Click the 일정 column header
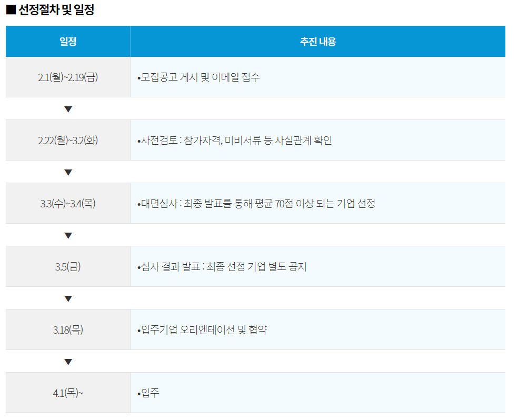This screenshot has height=420, width=518. (x=68, y=41)
